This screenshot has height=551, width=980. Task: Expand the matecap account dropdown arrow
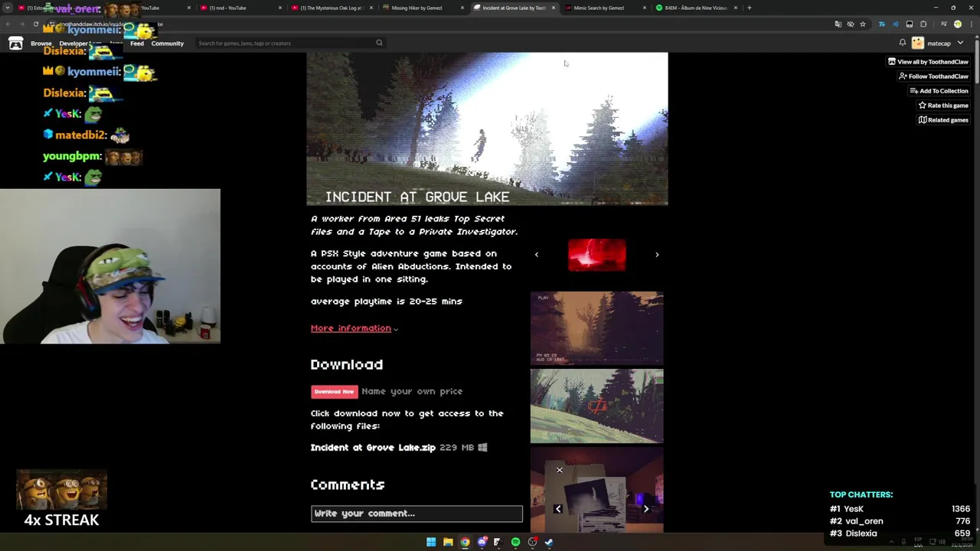[960, 43]
